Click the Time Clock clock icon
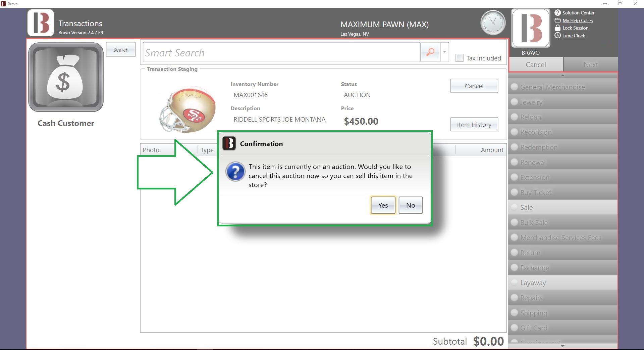 (557, 35)
